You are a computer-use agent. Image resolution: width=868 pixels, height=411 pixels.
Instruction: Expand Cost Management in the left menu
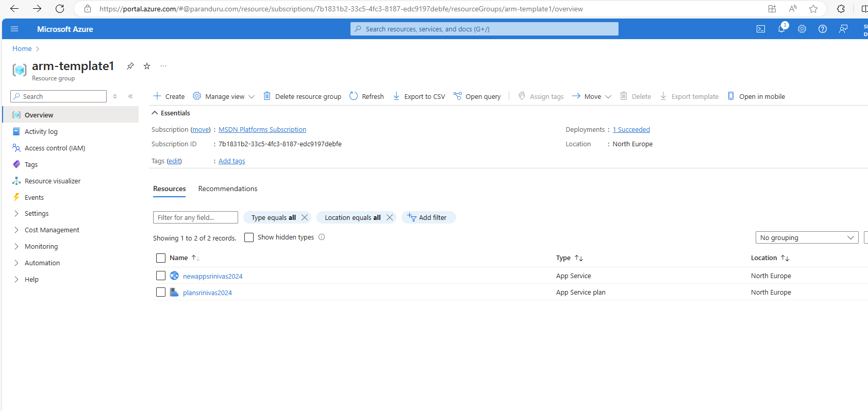point(16,230)
